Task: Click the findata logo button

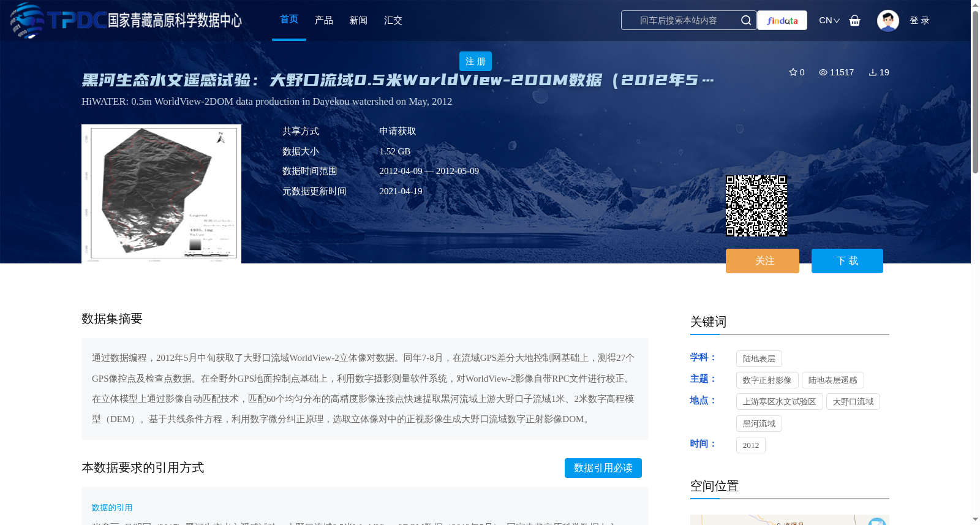Action: (x=782, y=20)
